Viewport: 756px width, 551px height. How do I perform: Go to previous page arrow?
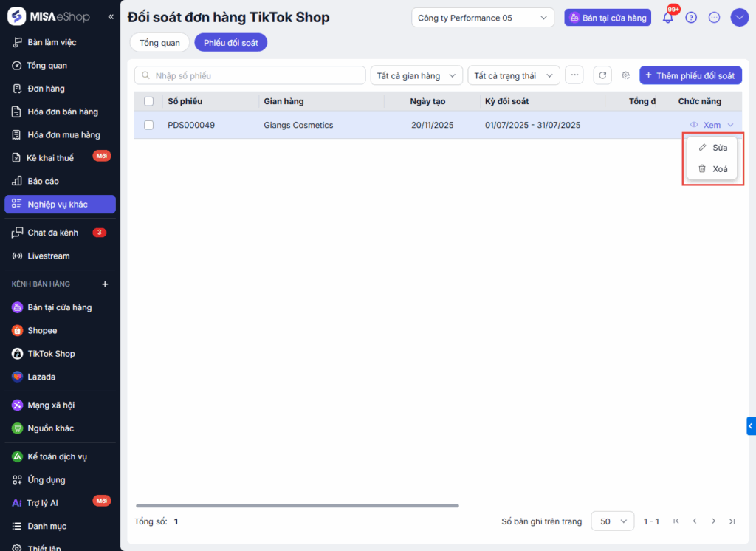[695, 521]
